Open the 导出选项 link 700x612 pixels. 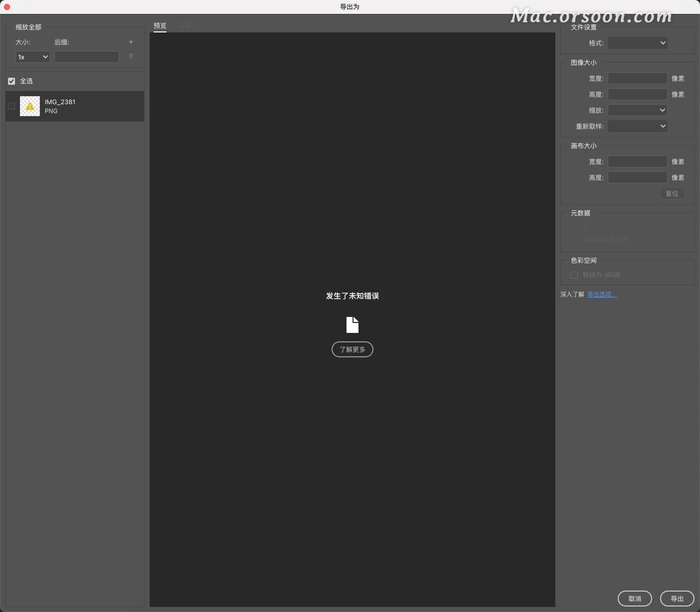click(601, 294)
